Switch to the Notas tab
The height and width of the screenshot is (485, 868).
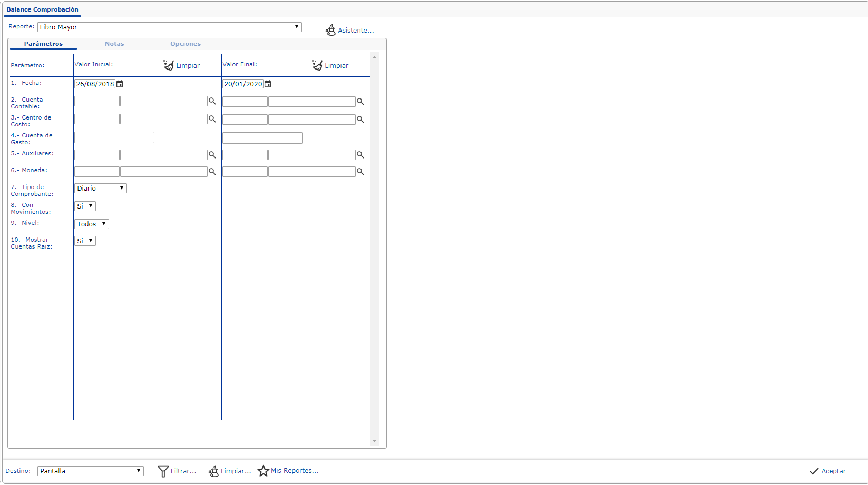[x=114, y=44]
